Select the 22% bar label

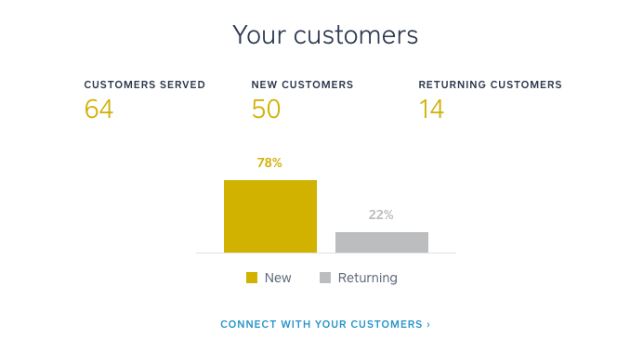381,214
